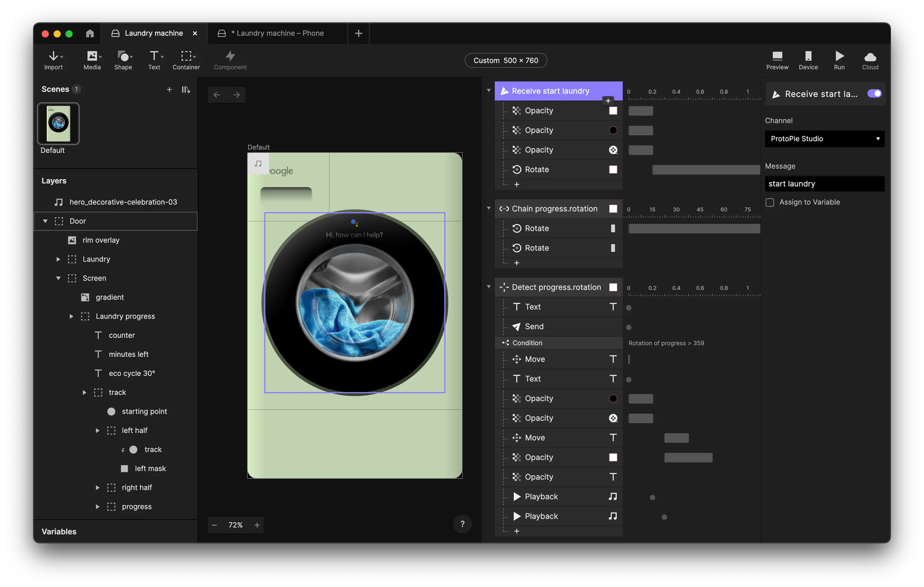Toggle the Receive start laundry trigger switch
Screen dimensions: 924x587
click(875, 94)
